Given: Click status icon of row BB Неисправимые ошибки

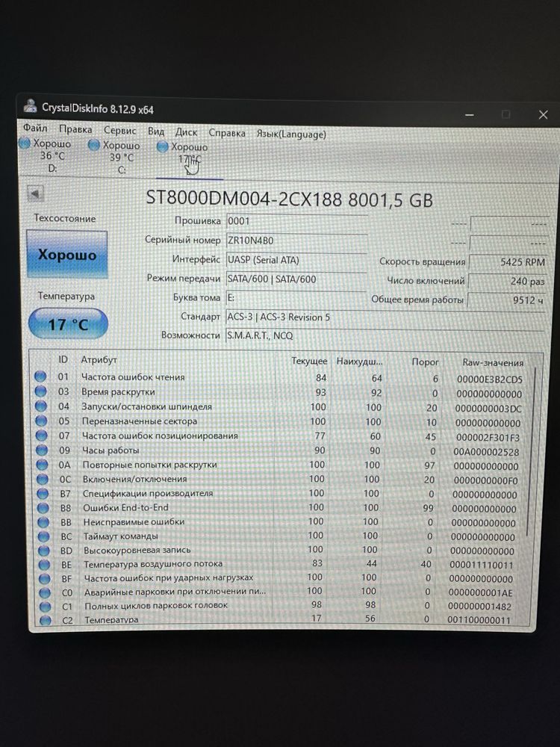Looking at the screenshot, I should [43, 521].
